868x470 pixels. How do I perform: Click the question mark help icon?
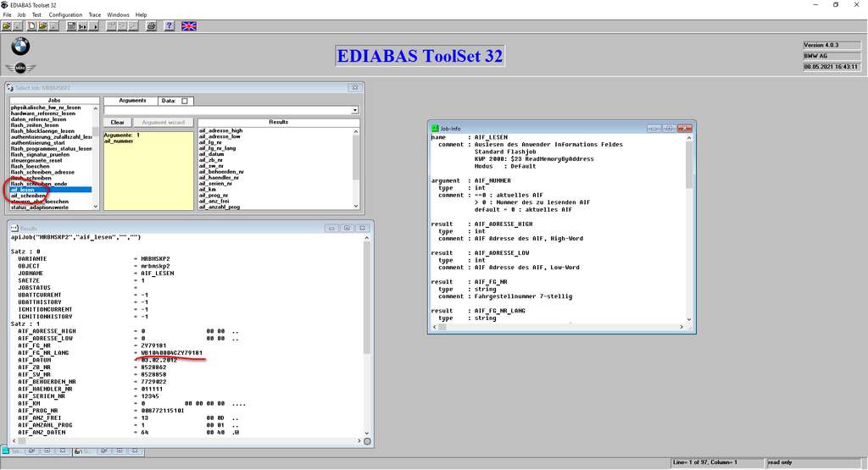169,26
